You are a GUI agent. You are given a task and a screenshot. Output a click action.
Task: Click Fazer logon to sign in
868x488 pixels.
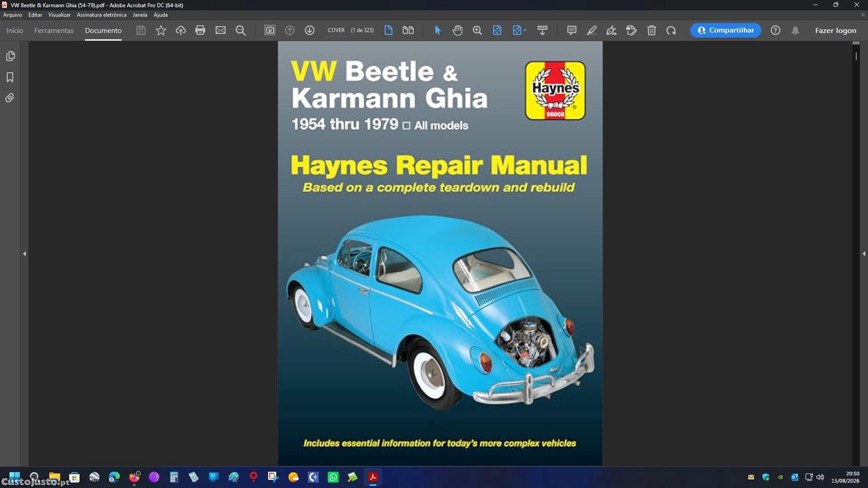tap(836, 31)
